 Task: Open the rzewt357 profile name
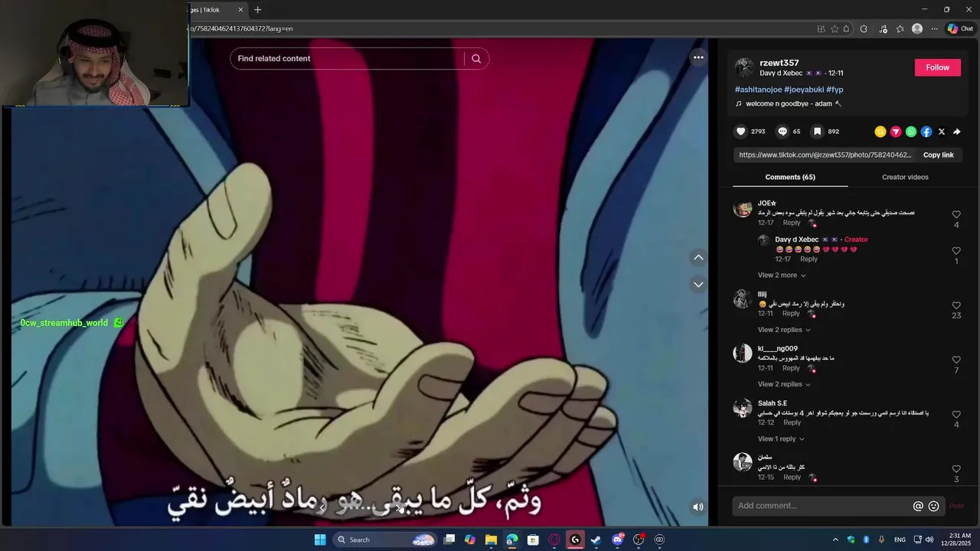point(779,63)
